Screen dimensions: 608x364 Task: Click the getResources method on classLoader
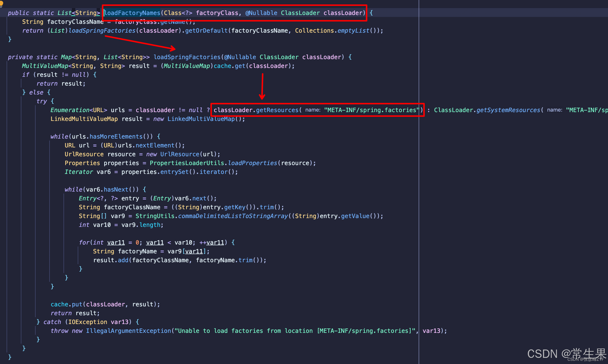(x=277, y=110)
